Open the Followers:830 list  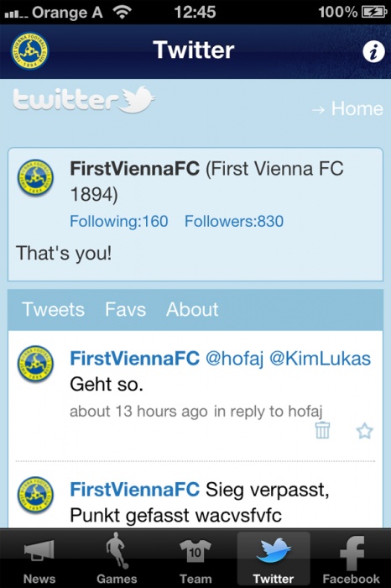click(x=234, y=221)
